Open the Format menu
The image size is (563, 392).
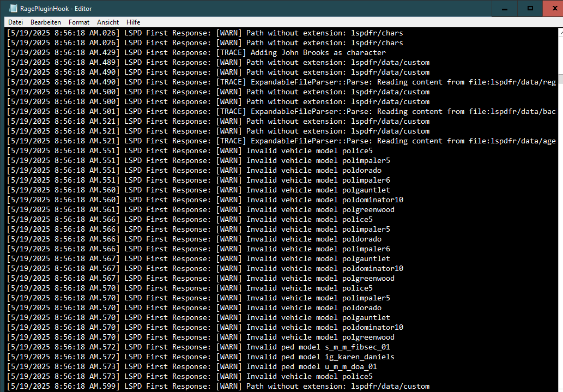(78, 22)
